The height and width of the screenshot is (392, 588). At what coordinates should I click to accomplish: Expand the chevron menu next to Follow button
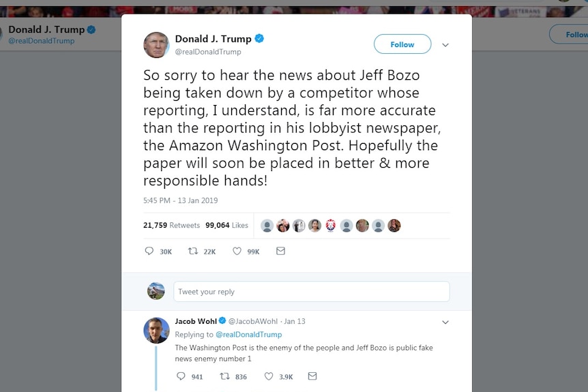tap(445, 45)
